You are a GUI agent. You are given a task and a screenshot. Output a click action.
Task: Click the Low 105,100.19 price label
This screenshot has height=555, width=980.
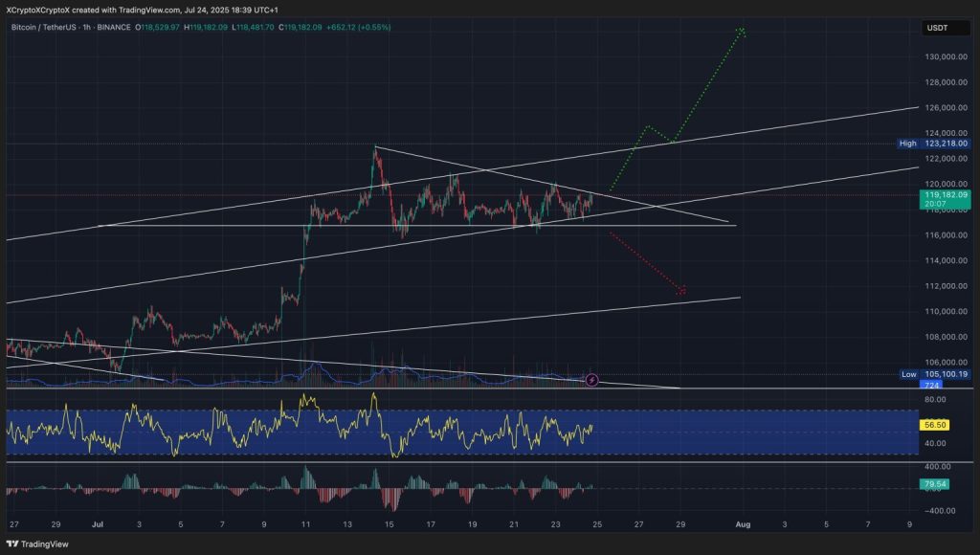[935, 374]
